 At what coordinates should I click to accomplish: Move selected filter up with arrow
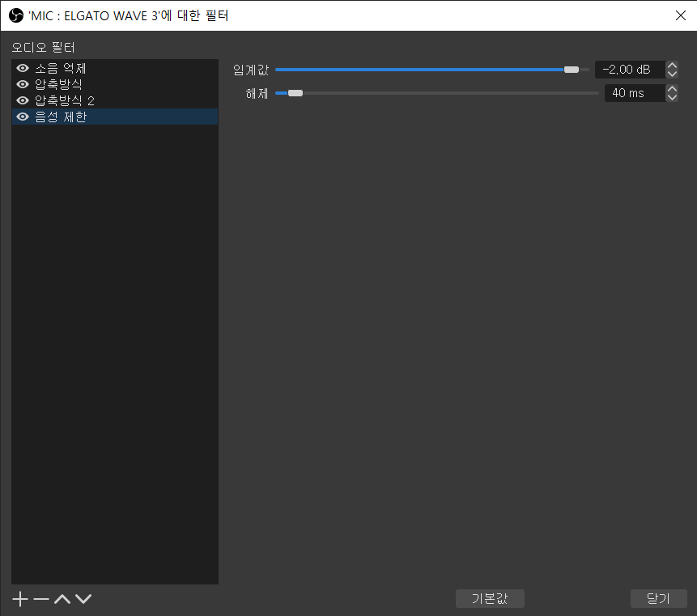(x=62, y=599)
